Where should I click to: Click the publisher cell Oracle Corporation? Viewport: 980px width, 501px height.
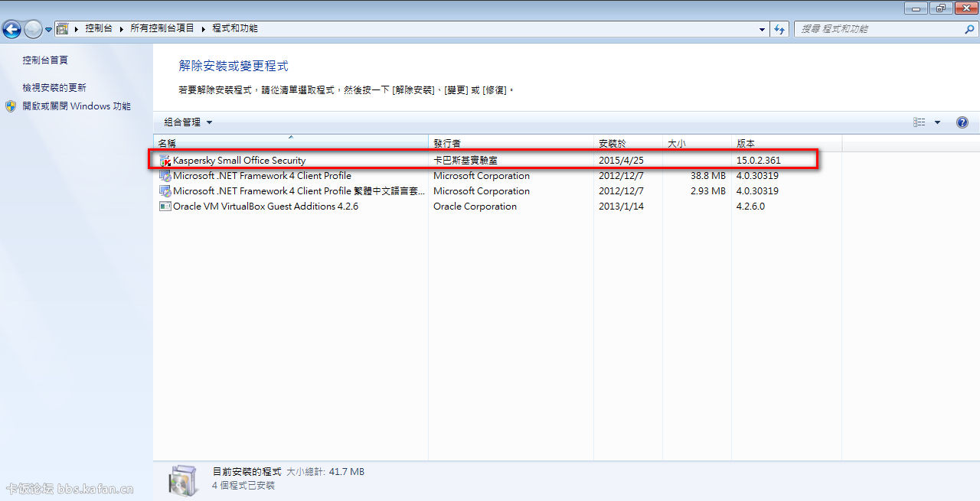(475, 207)
